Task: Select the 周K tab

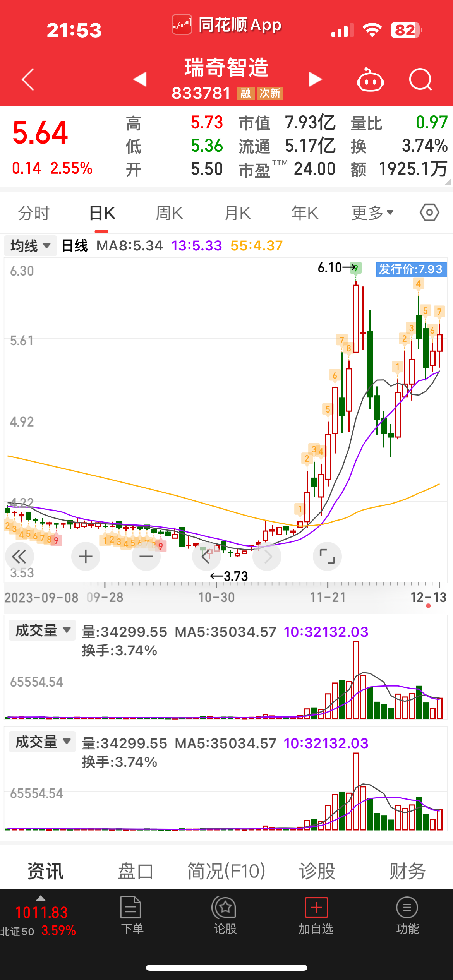Action: tap(169, 213)
